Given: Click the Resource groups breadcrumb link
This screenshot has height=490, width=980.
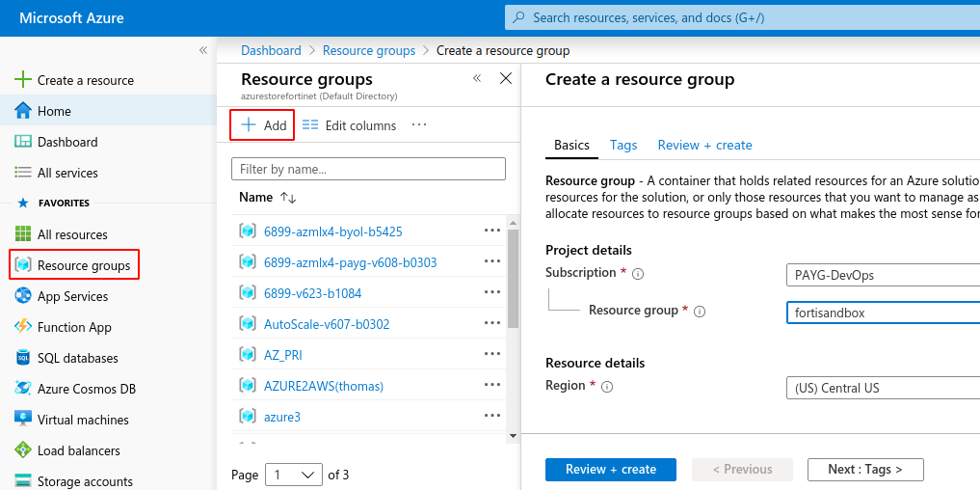Looking at the screenshot, I should click(x=369, y=51).
